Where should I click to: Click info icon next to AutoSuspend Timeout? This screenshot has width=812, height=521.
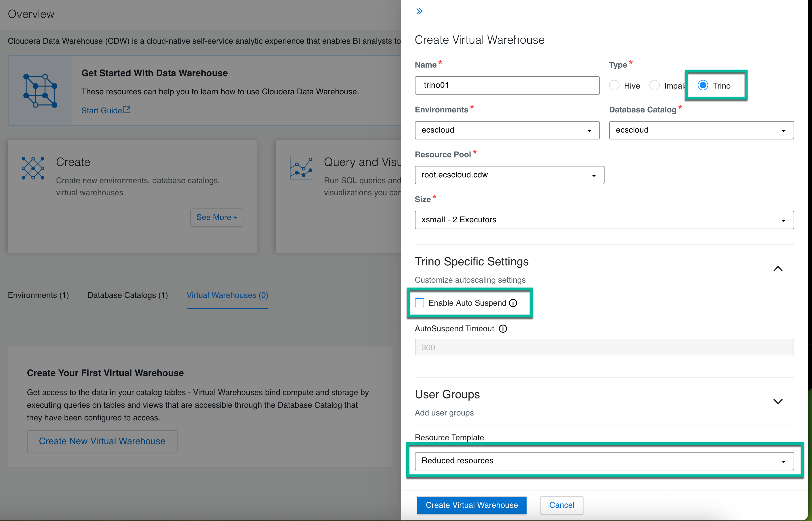(503, 329)
